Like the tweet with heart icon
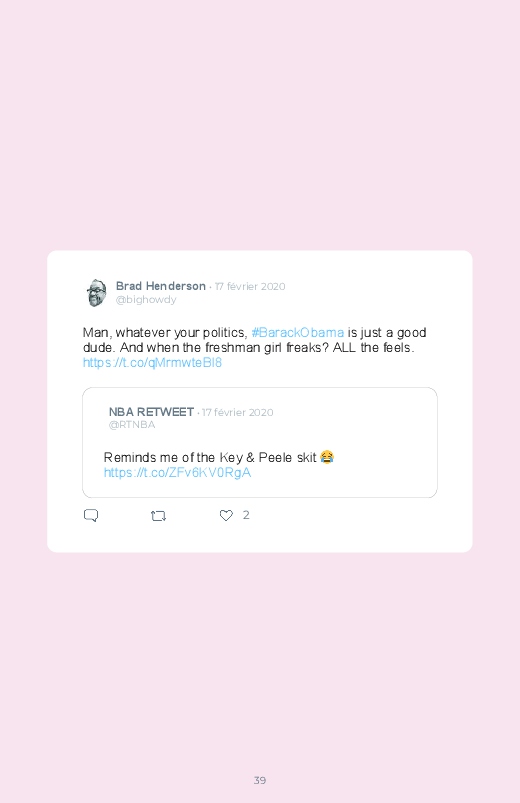Image resolution: width=520 pixels, height=803 pixels. (x=226, y=515)
